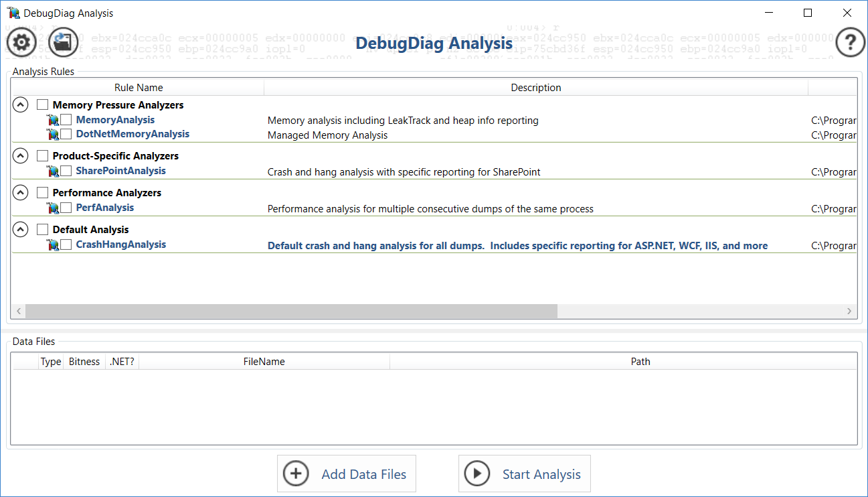Collapse the Memory Pressure Analyzers group
The width and height of the screenshot is (868, 497).
coord(21,104)
